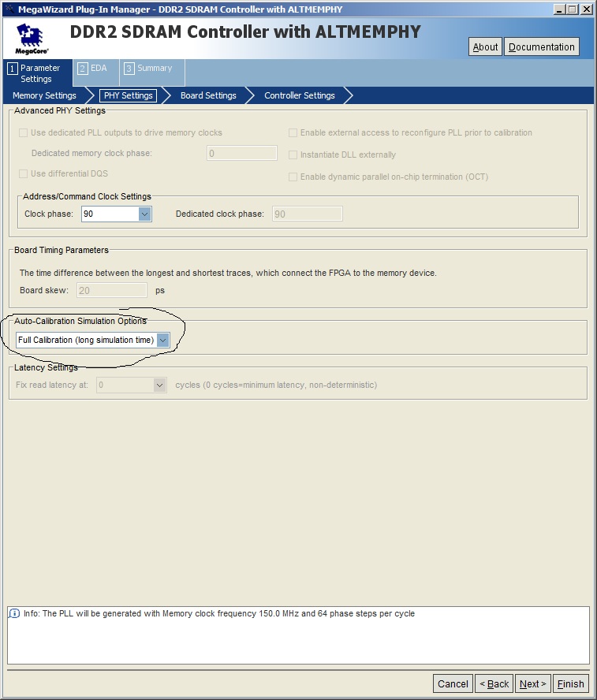The width and height of the screenshot is (597, 700).
Task: Click the Back button
Action: tap(494, 683)
